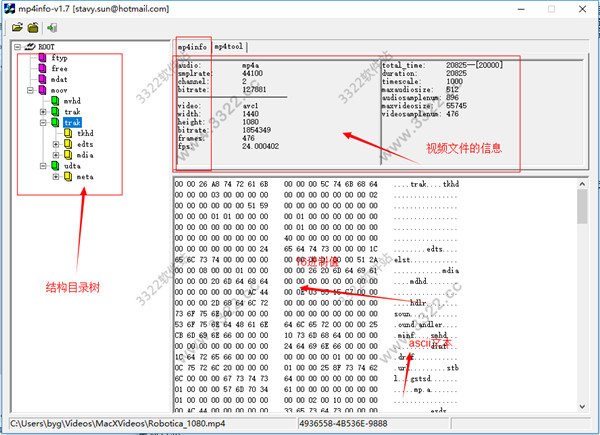Click the ASCII text '....trak....tkhd'

(x=426, y=184)
